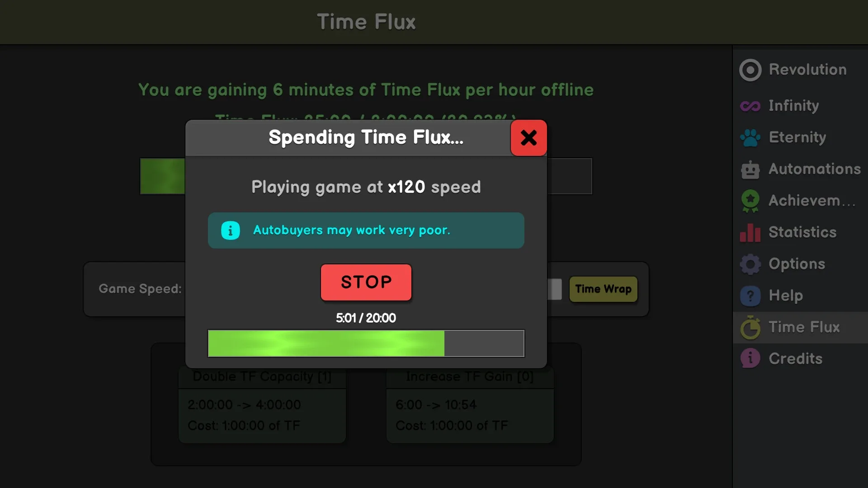
Task: Open the Infinity symbol icon
Action: pyautogui.click(x=750, y=106)
